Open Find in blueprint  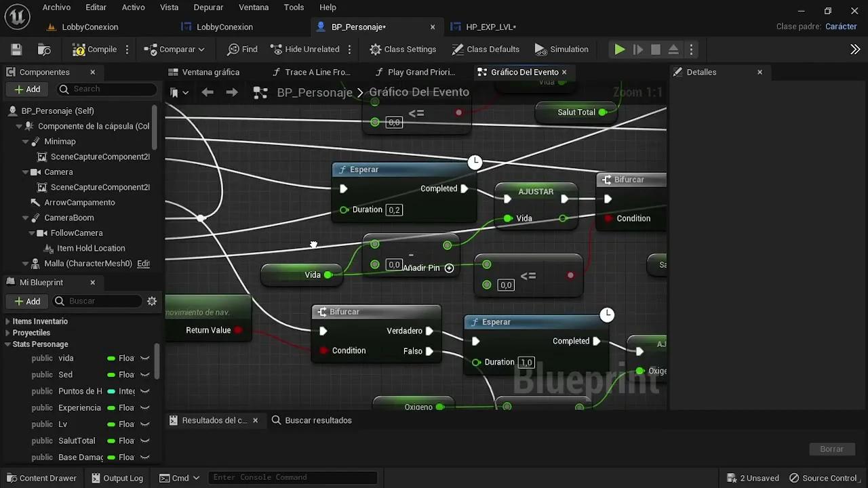pyautogui.click(x=242, y=49)
